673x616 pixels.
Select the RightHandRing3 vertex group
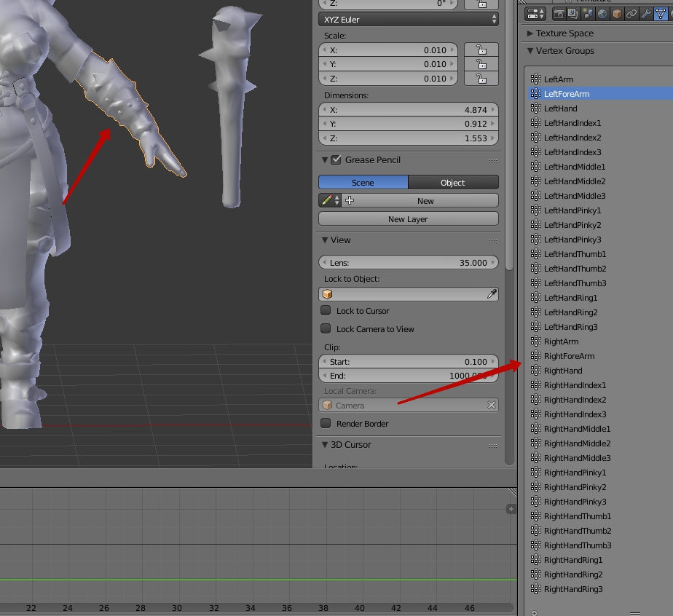[600, 589]
